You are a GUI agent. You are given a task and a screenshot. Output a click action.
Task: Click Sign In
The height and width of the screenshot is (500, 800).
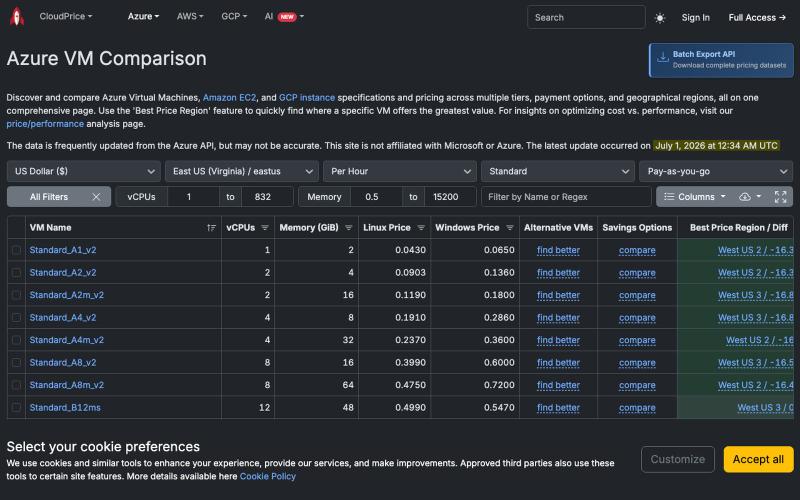pyautogui.click(x=695, y=17)
